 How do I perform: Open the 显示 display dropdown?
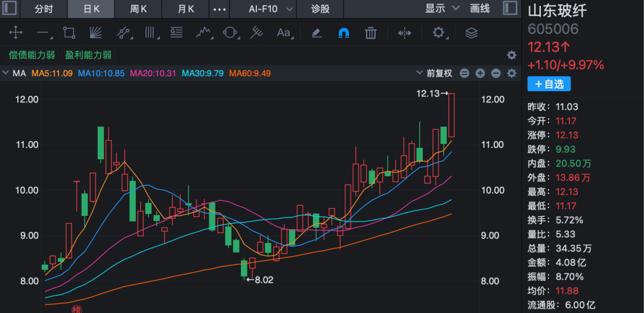click(442, 8)
